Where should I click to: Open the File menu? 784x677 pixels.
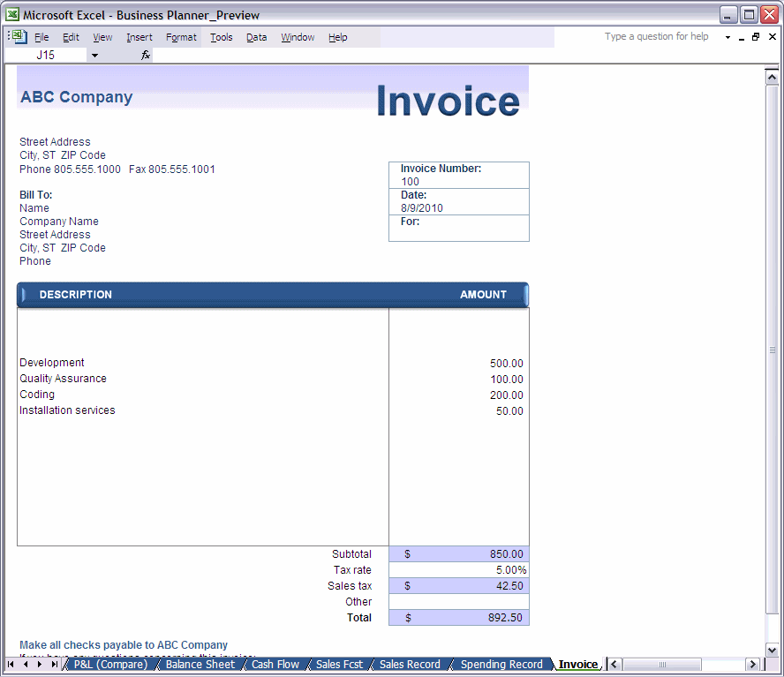41,37
